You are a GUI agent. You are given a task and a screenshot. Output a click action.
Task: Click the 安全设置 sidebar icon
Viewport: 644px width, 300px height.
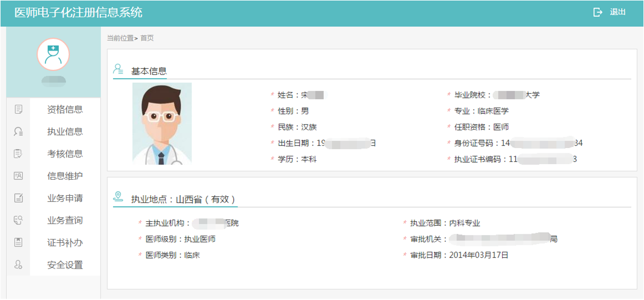(18, 265)
